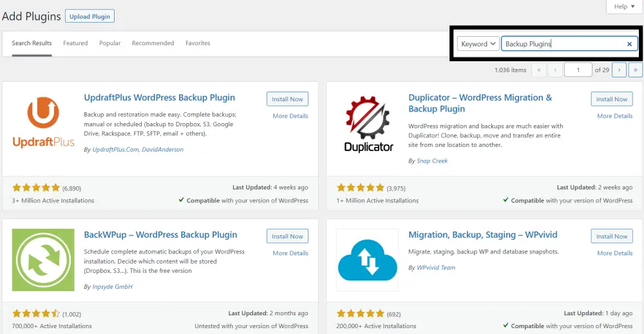Screen dimensions: 644x334
Task: View More Details for UpdraftPlus
Action: 290,116
